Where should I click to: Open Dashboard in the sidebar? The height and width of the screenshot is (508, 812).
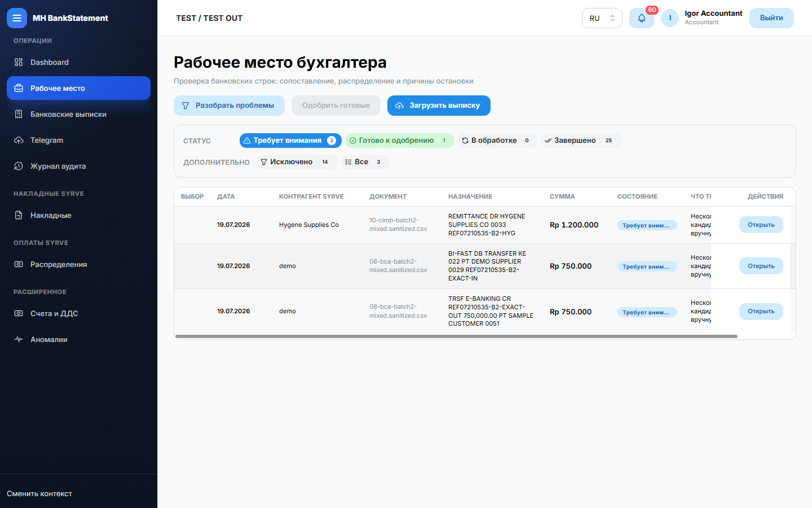tap(78, 62)
